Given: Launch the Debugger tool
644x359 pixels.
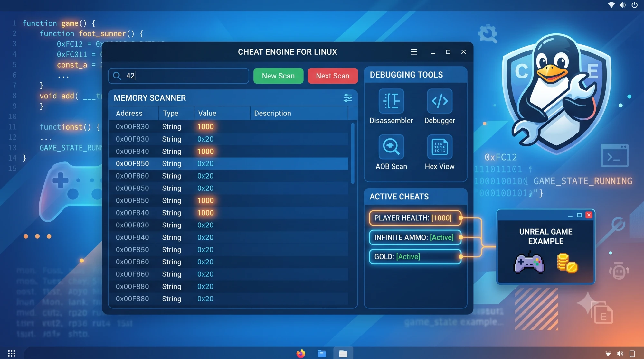Looking at the screenshot, I should 440,101.
